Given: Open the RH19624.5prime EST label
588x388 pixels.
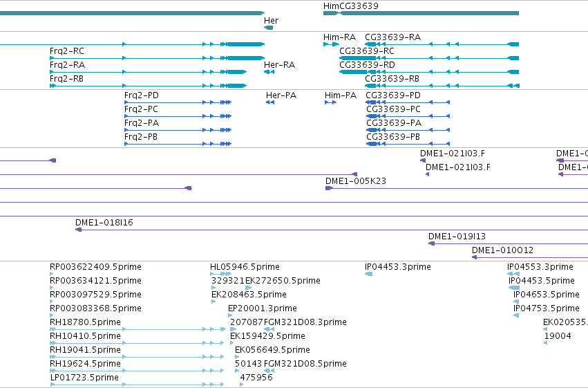Looking at the screenshot, I should 85,364.
